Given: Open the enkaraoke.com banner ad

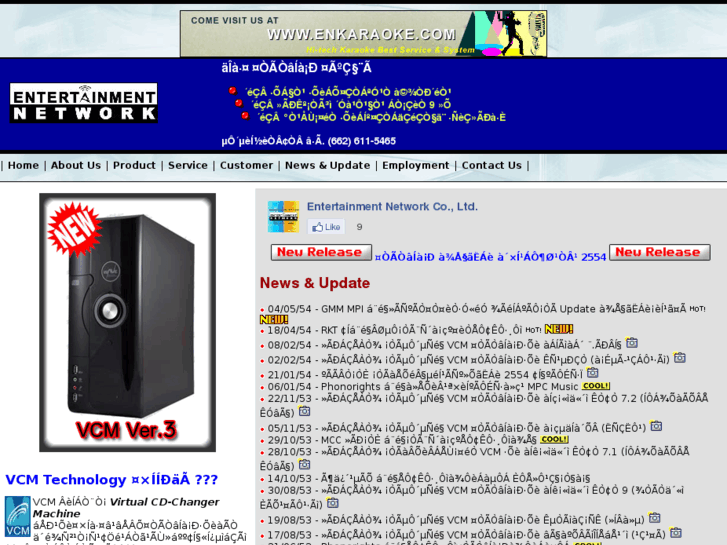Looking at the screenshot, I should (364, 34).
